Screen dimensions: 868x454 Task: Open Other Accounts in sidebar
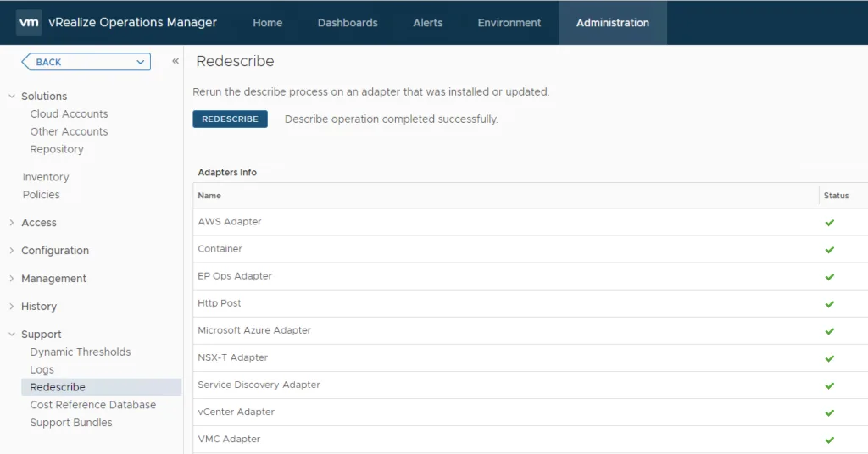pyautogui.click(x=69, y=131)
